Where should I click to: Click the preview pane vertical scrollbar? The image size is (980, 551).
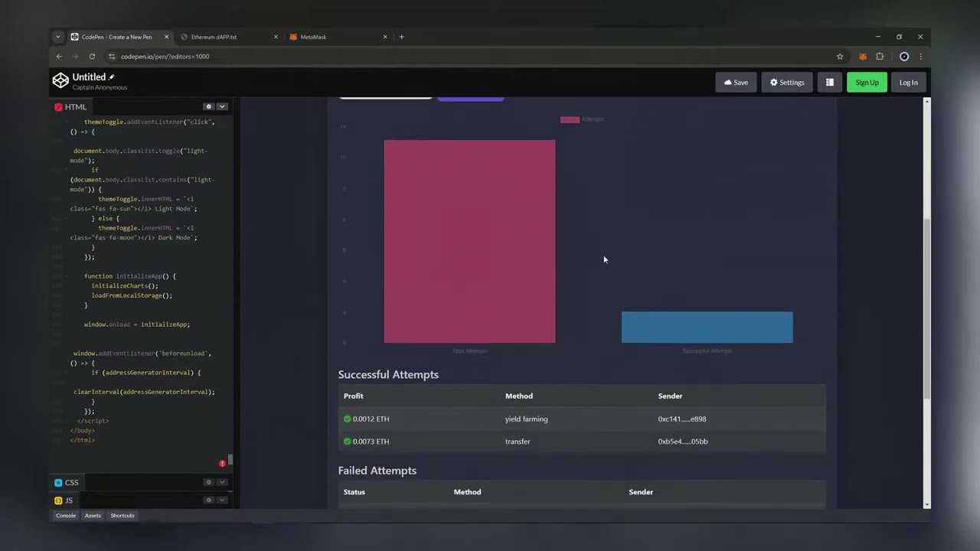[927, 308]
